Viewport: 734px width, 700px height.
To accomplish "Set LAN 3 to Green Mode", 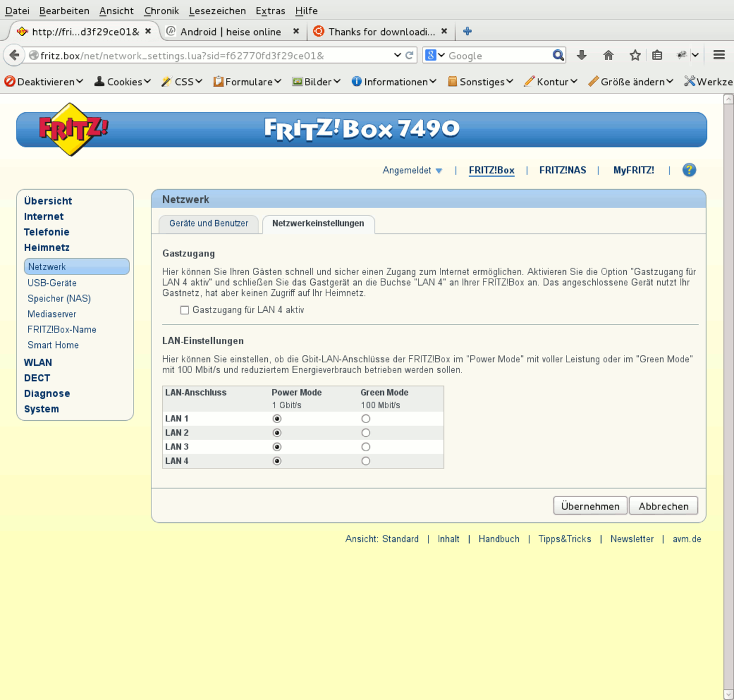I will [366, 447].
